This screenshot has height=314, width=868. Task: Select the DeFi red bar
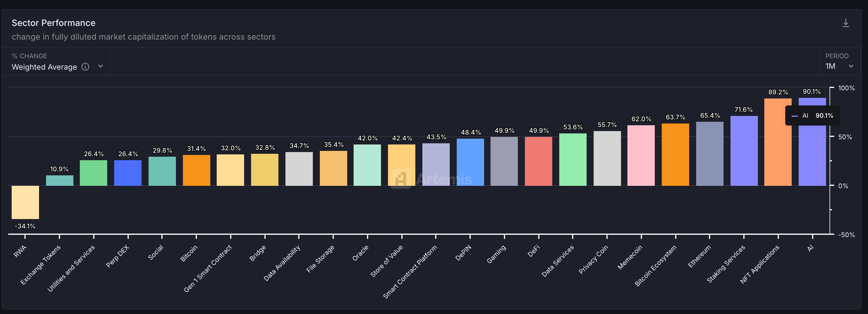pos(539,161)
